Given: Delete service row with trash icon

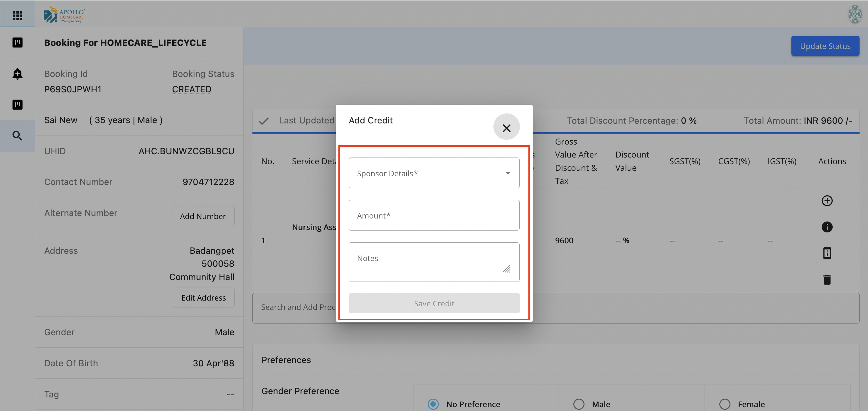Looking at the screenshot, I should pos(827,279).
